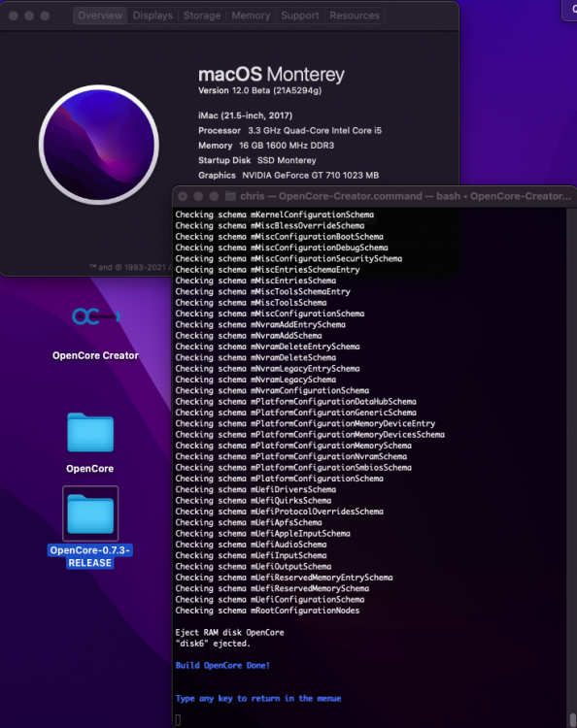Open the Resources tab
The image size is (577, 728).
[x=355, y=16]
